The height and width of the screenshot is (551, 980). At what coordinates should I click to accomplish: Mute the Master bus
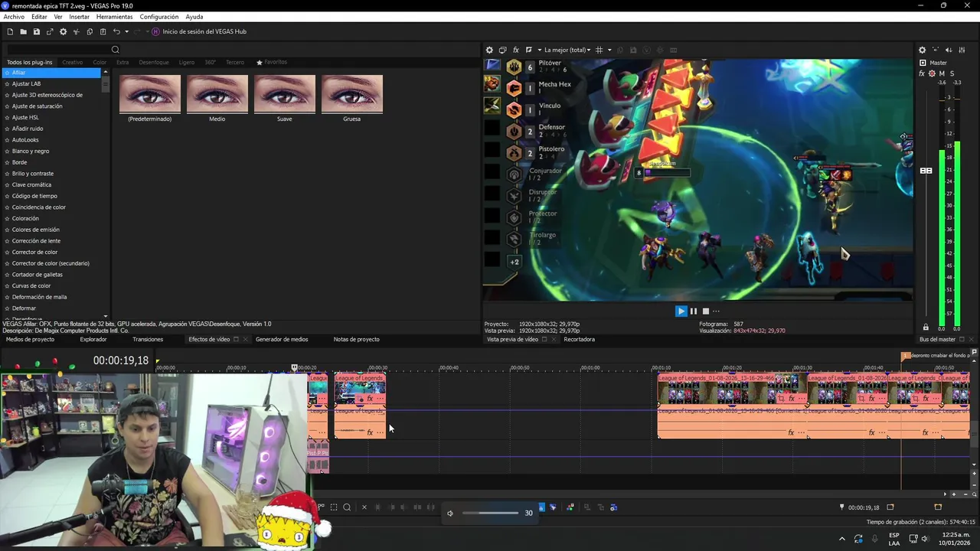tap(942, 73)
